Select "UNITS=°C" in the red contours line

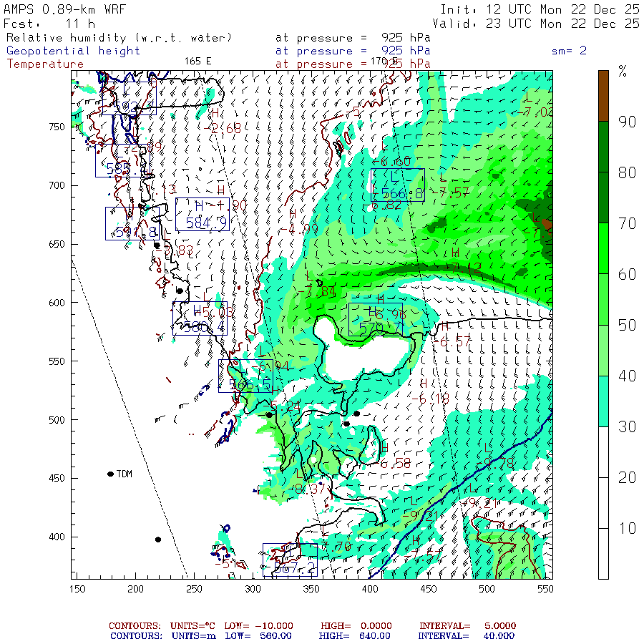[x=192, y=626]
